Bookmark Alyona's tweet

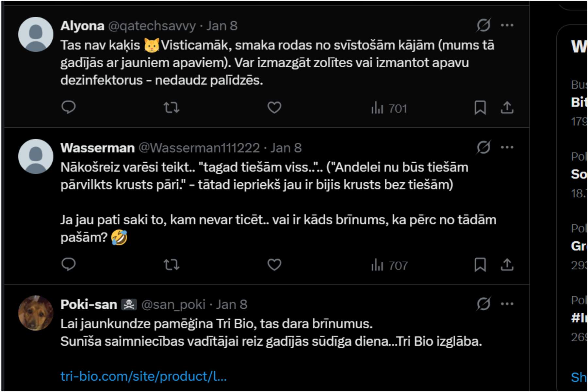click(x=480, y=107)
